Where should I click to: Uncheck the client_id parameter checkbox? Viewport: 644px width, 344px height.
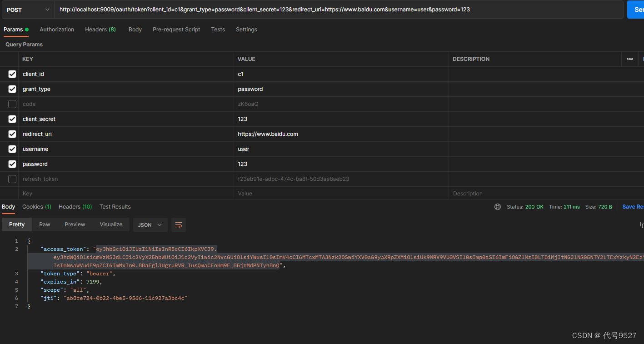(12, 74)
